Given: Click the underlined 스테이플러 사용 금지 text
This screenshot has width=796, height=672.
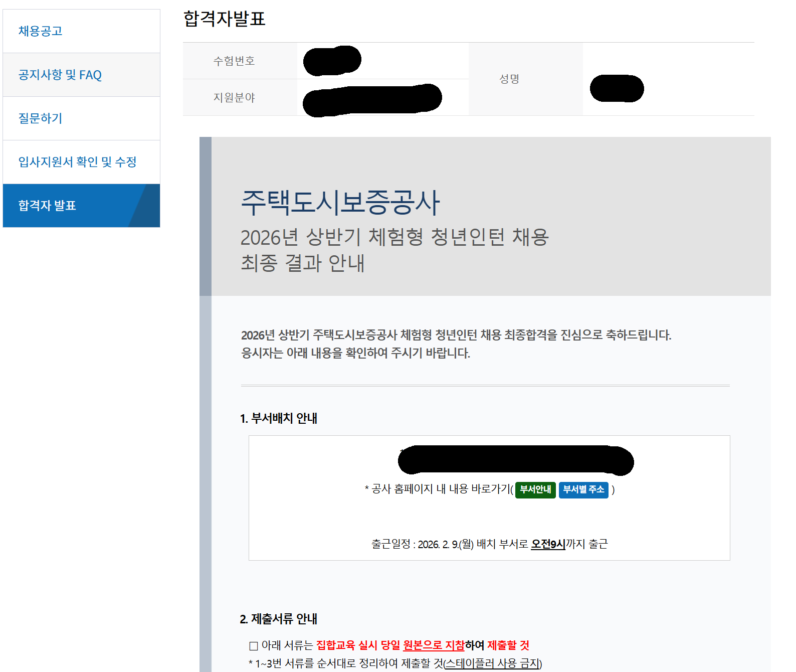Looking at the screenshot, I should [492, 663].
